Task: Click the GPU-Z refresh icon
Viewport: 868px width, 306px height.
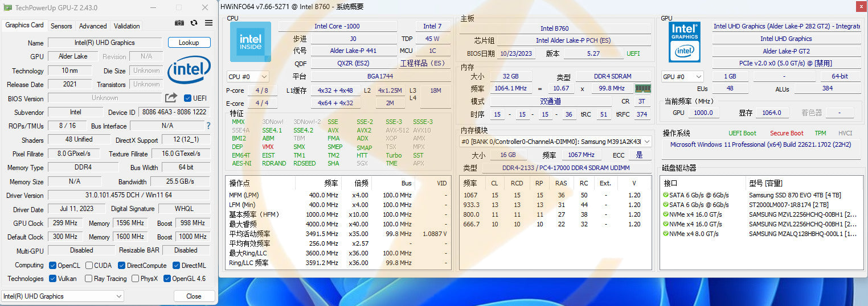Action: click(194, 23)
